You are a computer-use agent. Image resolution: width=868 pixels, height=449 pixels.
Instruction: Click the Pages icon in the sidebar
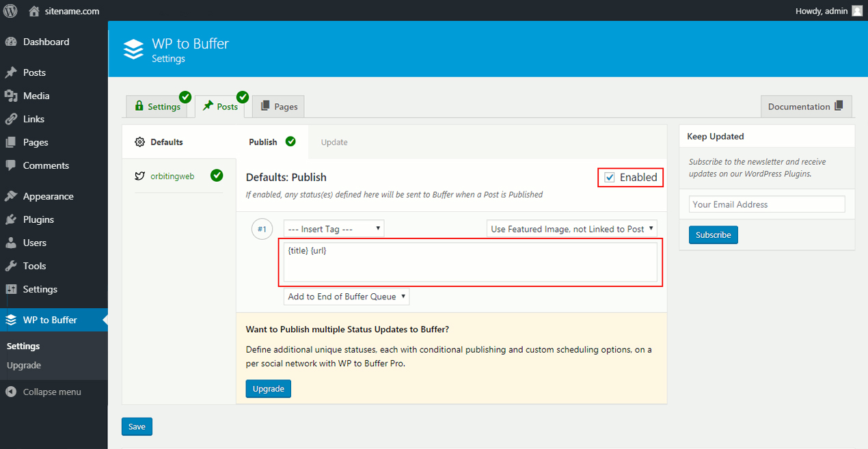pyautogui.click(x=11, y=142)
